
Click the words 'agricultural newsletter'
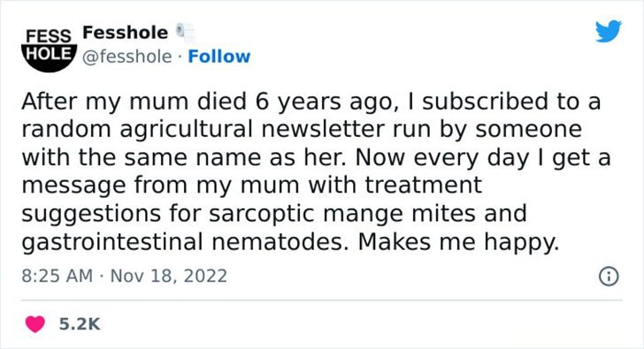click(x=253, y=129)
